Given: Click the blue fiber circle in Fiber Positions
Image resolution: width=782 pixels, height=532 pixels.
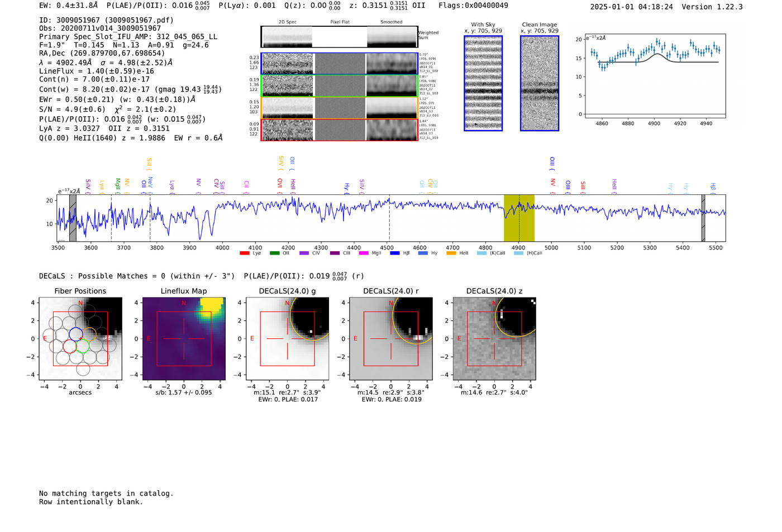Looking at the screenshot, I should click(75, 334).
